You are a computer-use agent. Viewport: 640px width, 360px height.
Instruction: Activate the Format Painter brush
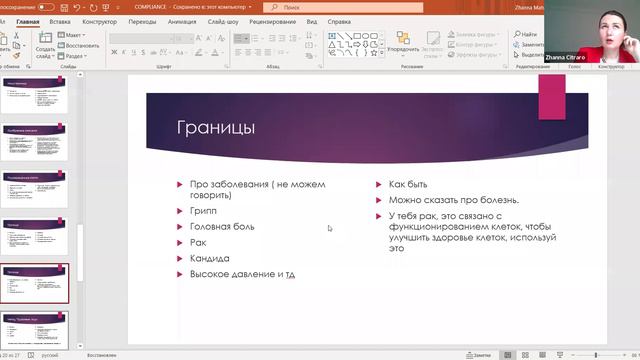click(x=16, y=55)
